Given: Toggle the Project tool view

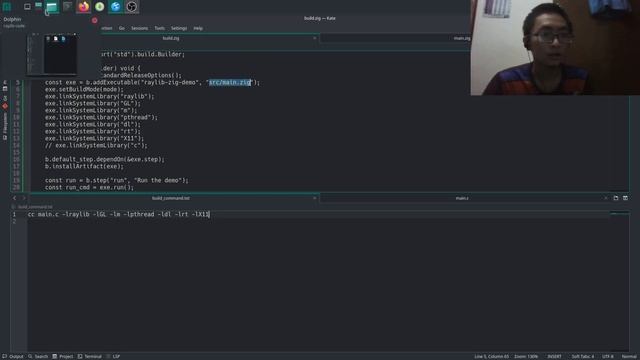Looking at the screenshot, I should coord(63,356).
